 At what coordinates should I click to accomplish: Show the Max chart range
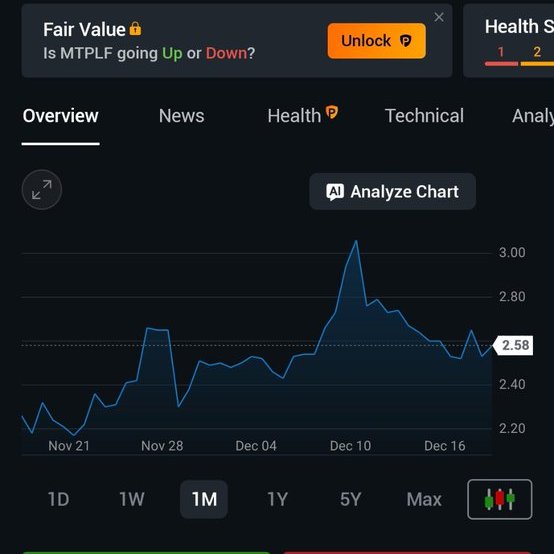click(x=424, y=499)
